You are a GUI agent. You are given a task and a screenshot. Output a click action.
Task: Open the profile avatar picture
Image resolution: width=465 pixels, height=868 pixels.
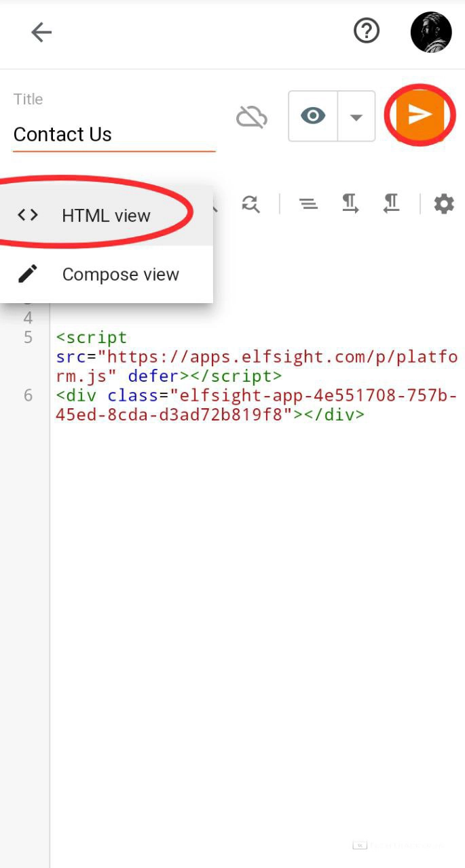pos(430,32)
